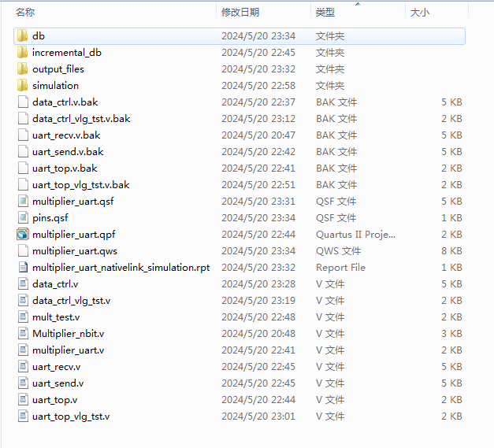Screen dimensions: 494x448
Task: Click the file name uart_send.v
Action: tap(58, 383)
